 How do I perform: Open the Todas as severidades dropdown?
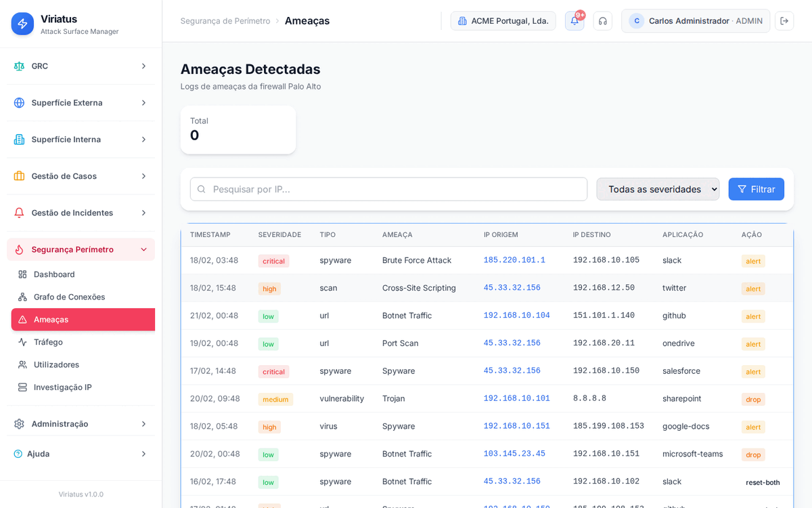[x=657, y=189]
